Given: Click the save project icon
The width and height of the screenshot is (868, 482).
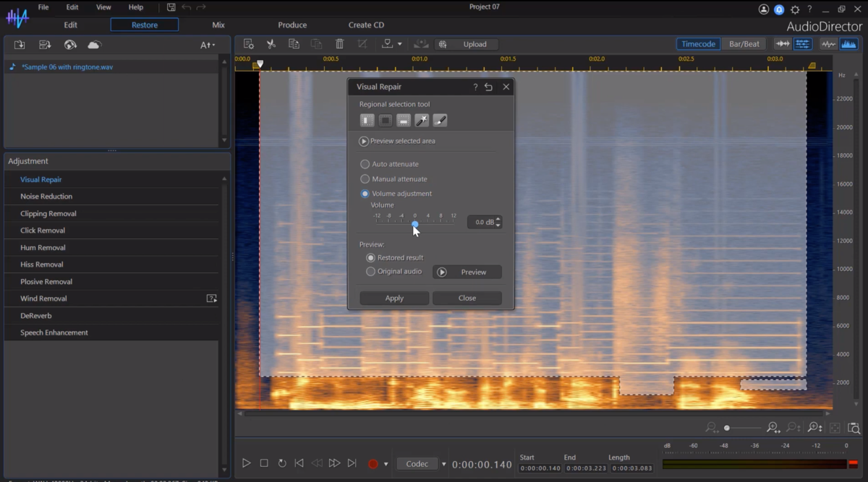Looking at the screenshot, I should pos(171,7).
